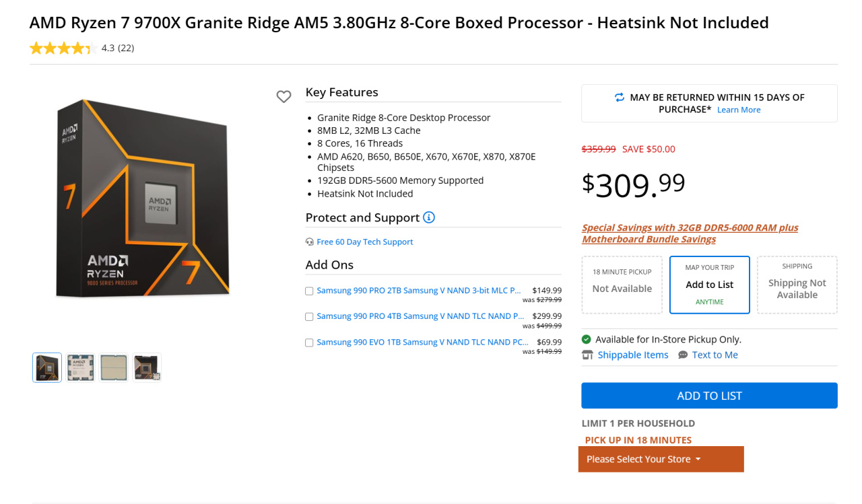Click the Protect and Support info icon
The width and height of the screenshot is (862, 504).
click(429, 217)
